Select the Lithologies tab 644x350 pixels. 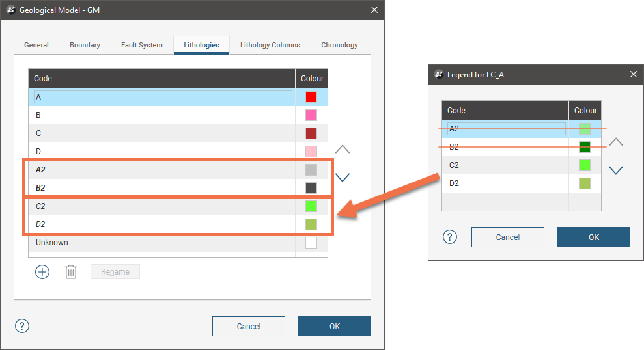[201, 45]
